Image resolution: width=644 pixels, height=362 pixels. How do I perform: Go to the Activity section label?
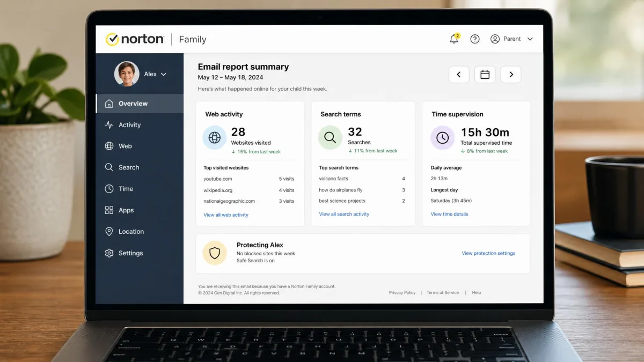click(129, 125)
